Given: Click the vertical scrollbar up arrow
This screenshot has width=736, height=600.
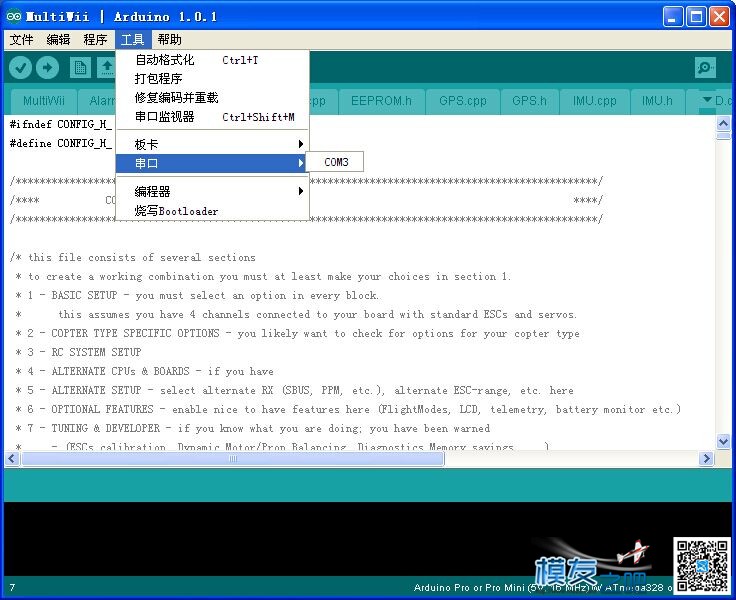Looking at the screenshot, I should pos(723,123).
